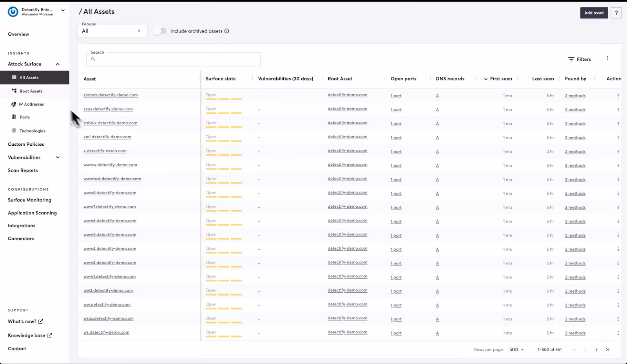
Task: Click the surface state bar for www1.detectify-demo.com
Action: (224, 281)
